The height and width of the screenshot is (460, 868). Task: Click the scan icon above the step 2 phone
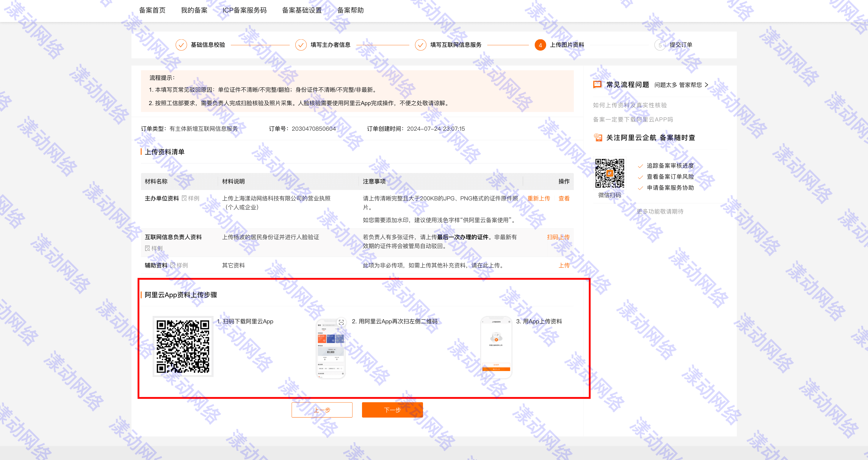tap(341, 322)
